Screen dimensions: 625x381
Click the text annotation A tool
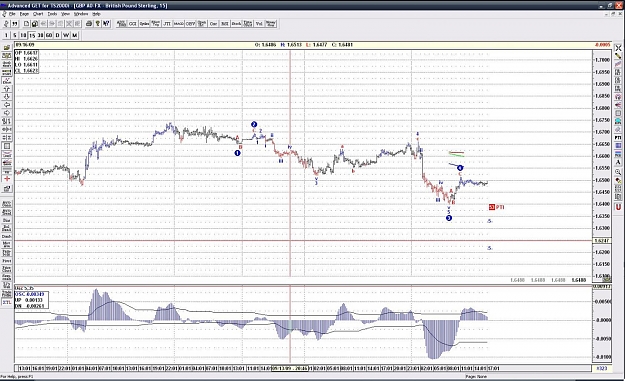[x=618, y=162]
